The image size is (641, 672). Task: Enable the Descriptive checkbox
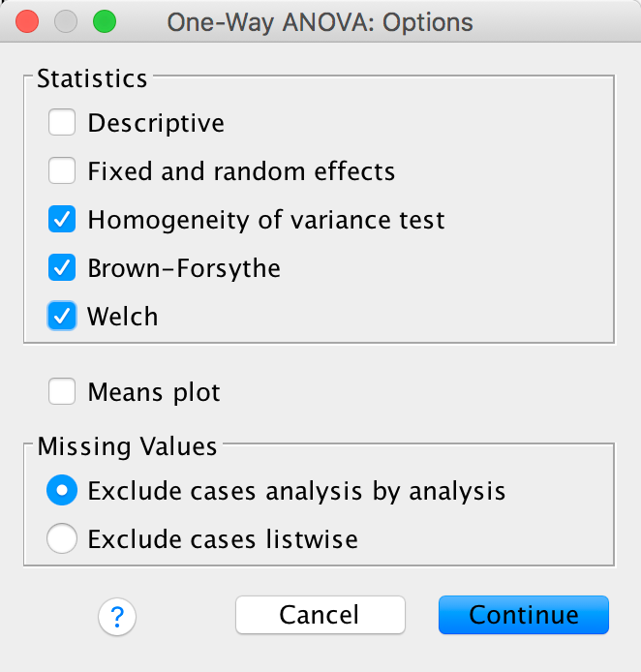[x=63, y=123]
